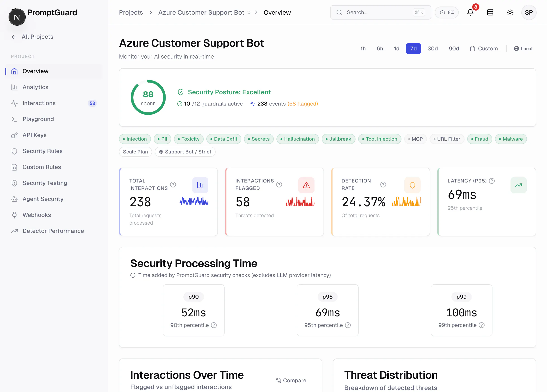Click the Tool Injection guardrail chip
Image resolution: width=547 pixels, height=392 pixels.
380,139
